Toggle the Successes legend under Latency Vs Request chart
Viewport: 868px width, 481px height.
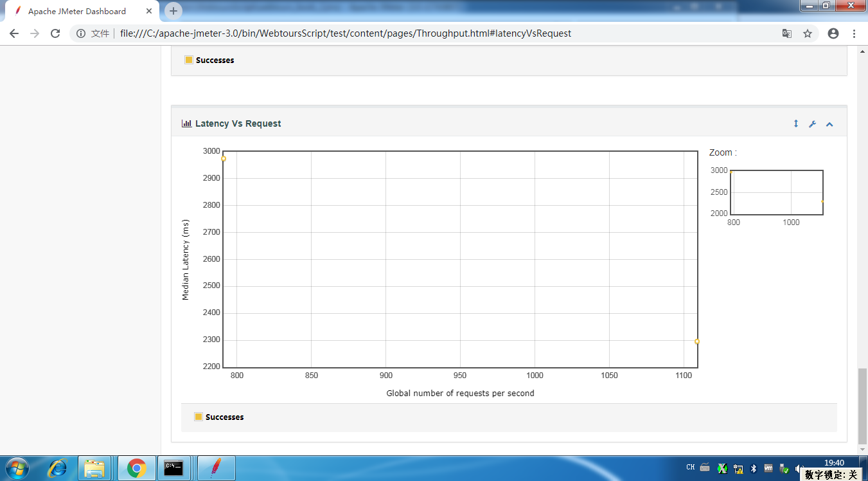click(218, 417)
